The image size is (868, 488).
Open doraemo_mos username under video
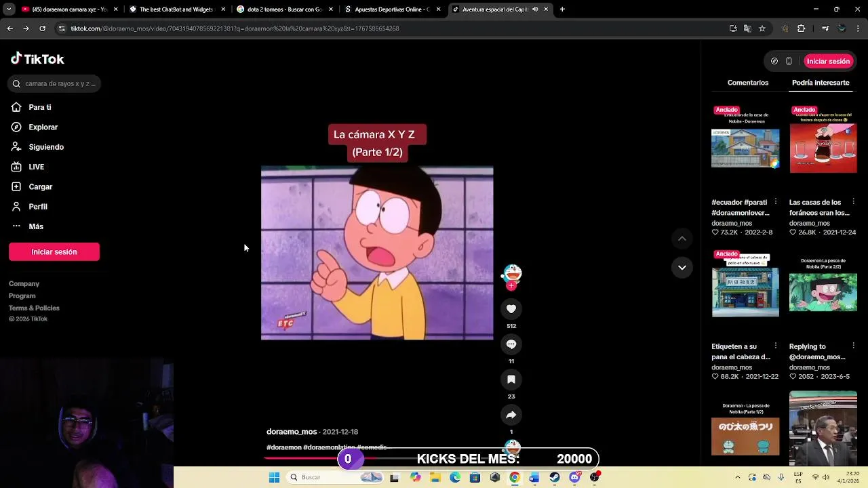point(292,432)
